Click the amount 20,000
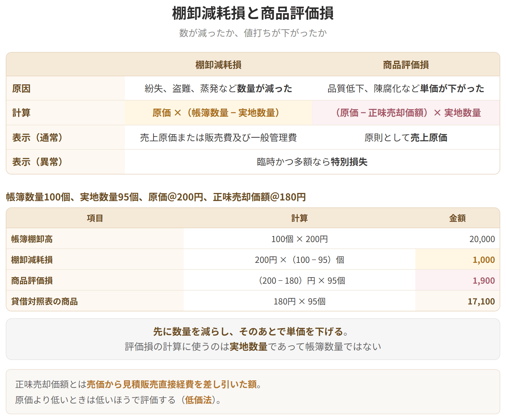Image resolution: width=506 pixels, height=420 pixels. tap(482, 239)
